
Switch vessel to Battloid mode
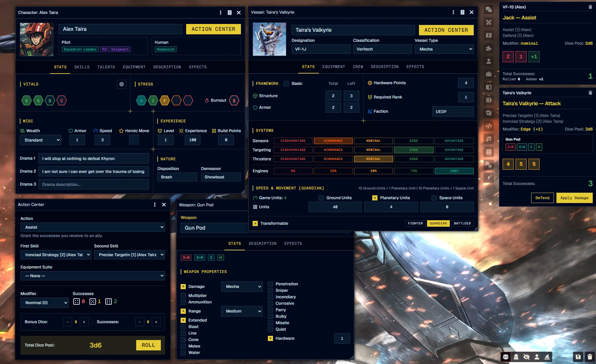coord(462,223)
